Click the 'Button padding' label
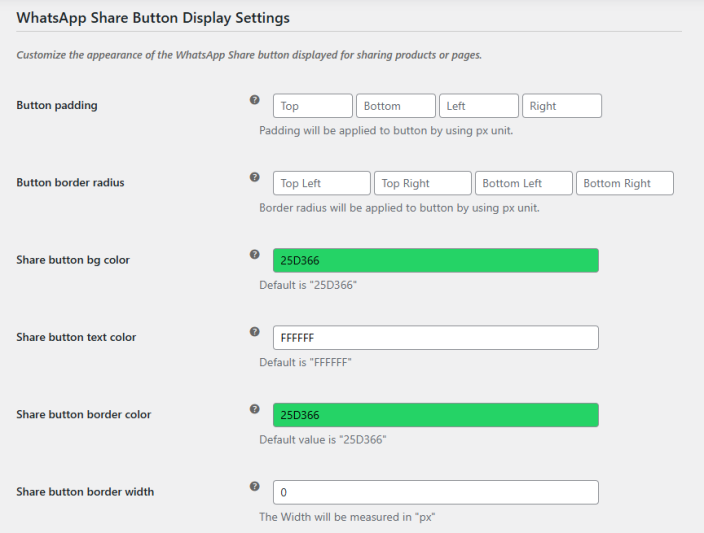 click(x=57, y=106)
